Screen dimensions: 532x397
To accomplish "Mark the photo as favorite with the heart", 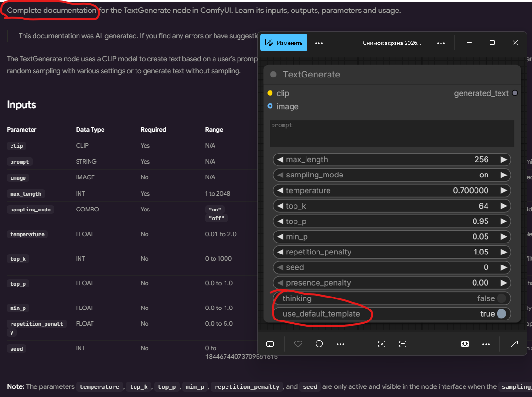I will pyautogui.click(x=298, y=344).
